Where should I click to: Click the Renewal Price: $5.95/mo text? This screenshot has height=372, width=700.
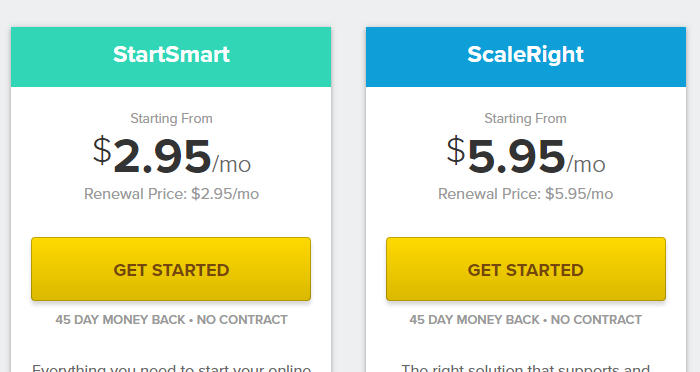(525, 194)
